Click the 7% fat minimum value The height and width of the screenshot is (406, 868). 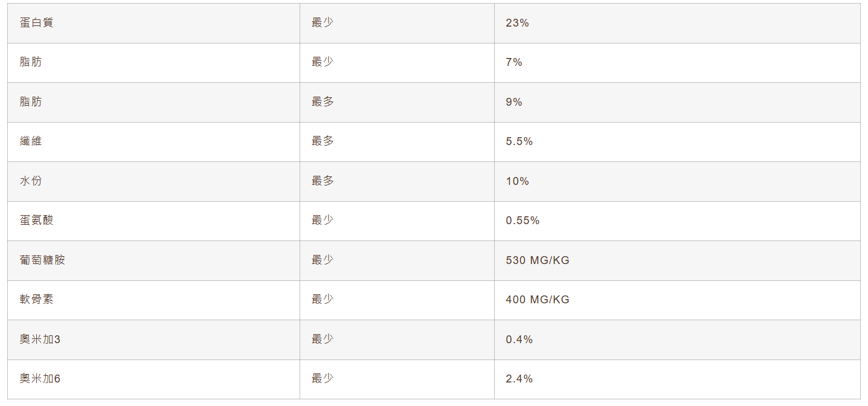514,62
